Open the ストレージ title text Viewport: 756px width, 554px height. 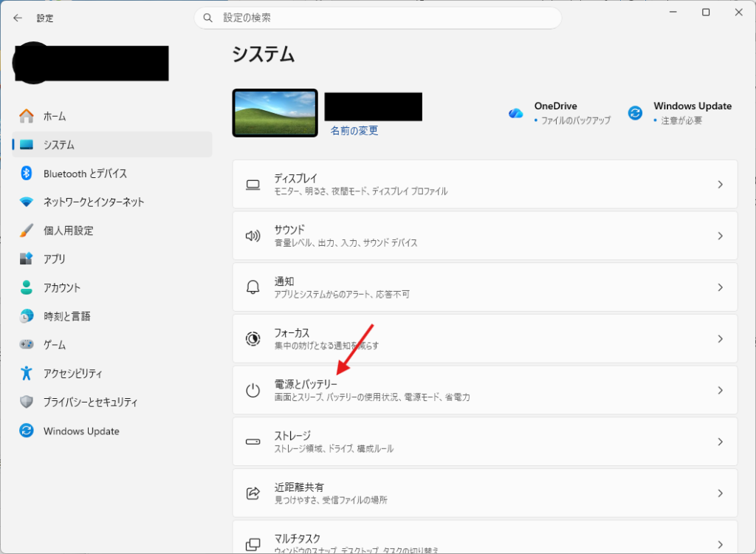(x=292, y=435)
